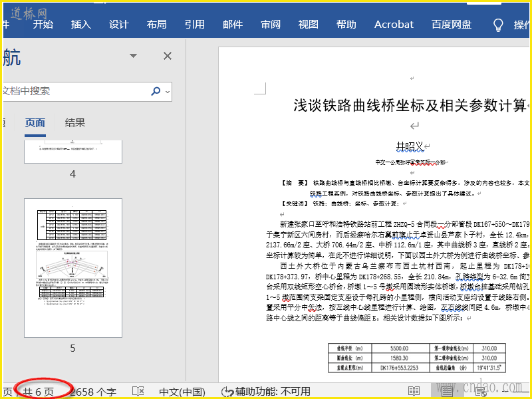Close the navigation pane
This screenshot has width=532, height=399.
tap(168, 57)
